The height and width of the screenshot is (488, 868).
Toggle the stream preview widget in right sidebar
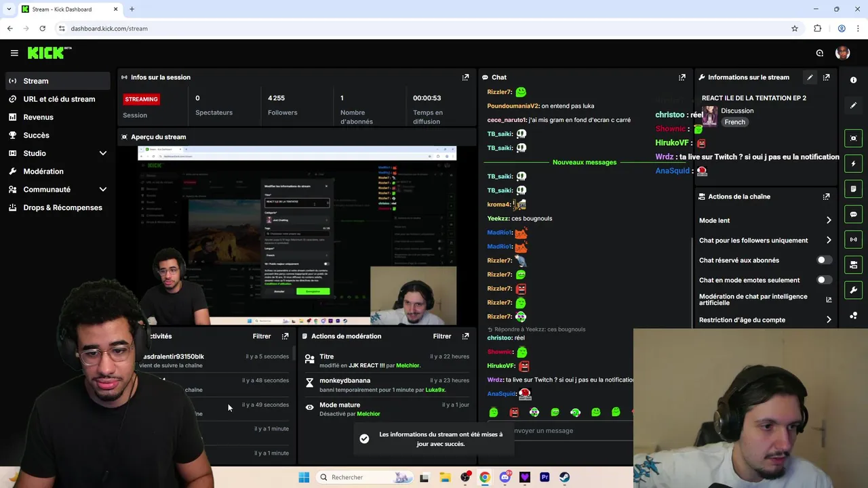point(853,138)
